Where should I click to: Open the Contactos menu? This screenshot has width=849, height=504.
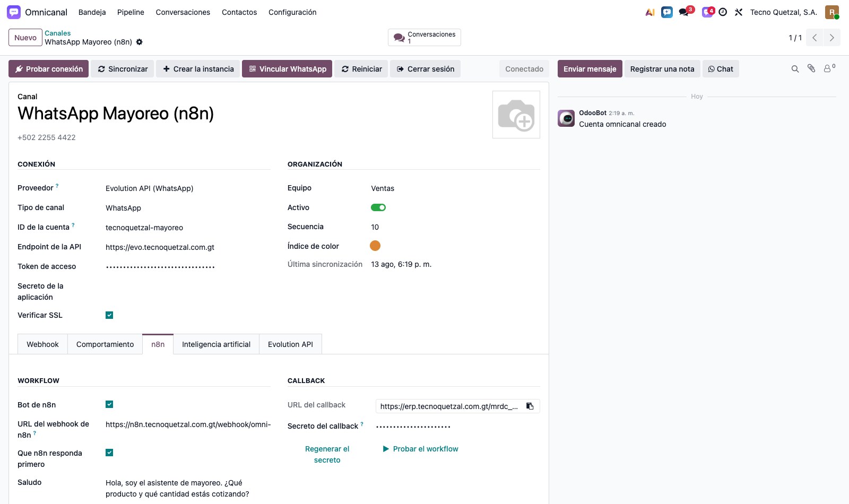pyautogui.click(x=239, y=12)
